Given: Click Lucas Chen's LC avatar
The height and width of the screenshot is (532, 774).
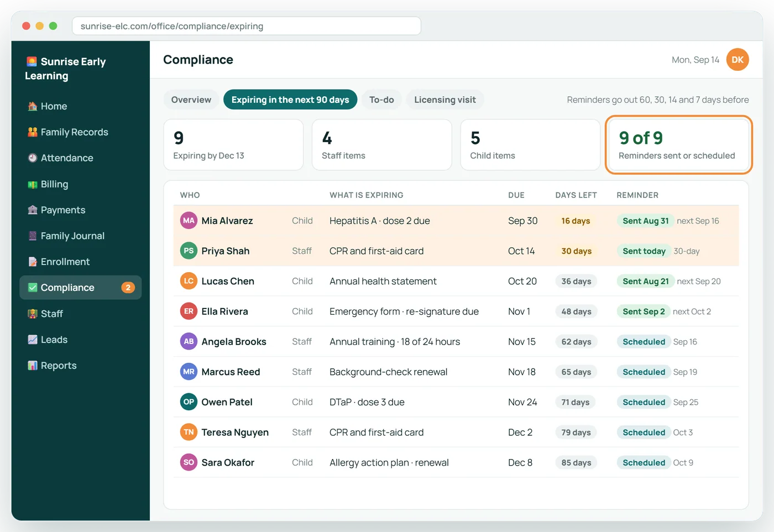Looking at the screenshot, I should (x=189, y=281).
